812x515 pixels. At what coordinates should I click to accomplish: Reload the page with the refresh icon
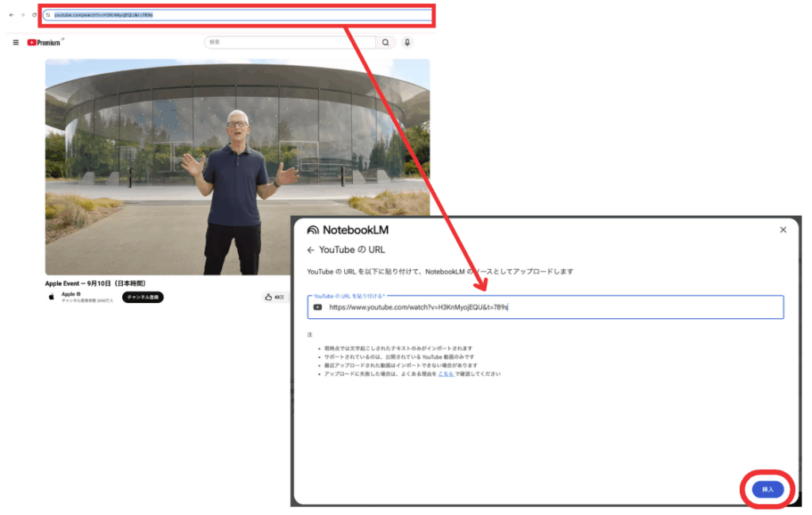[x=34, y=15]
